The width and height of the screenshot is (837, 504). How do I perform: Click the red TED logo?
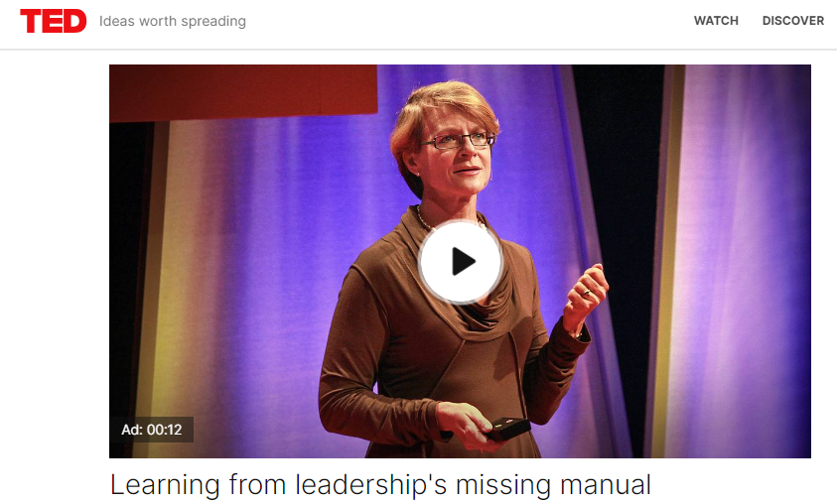(x=54, y=21)
